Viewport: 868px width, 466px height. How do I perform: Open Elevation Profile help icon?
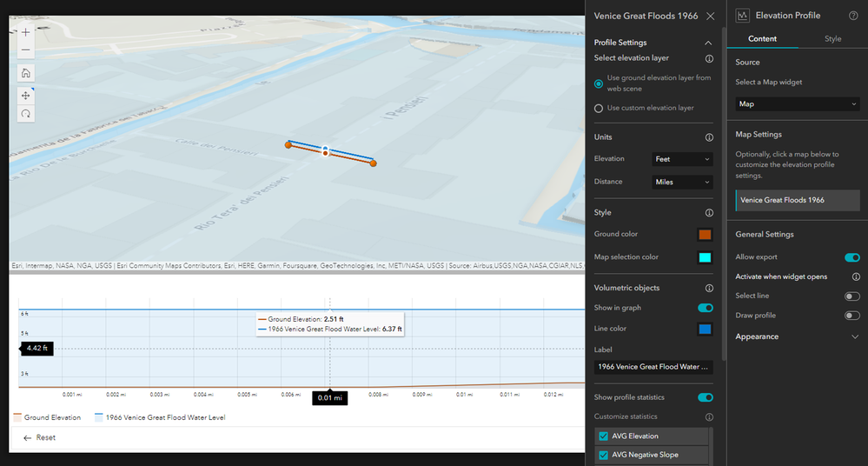point(853,16)
